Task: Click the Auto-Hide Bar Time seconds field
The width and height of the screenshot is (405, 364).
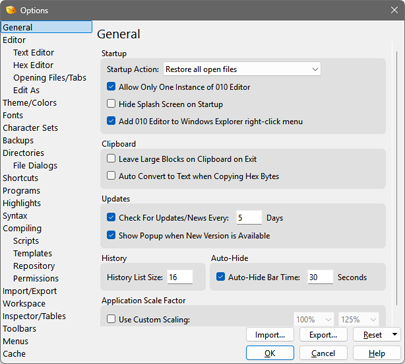Action: tap(320, 277)
